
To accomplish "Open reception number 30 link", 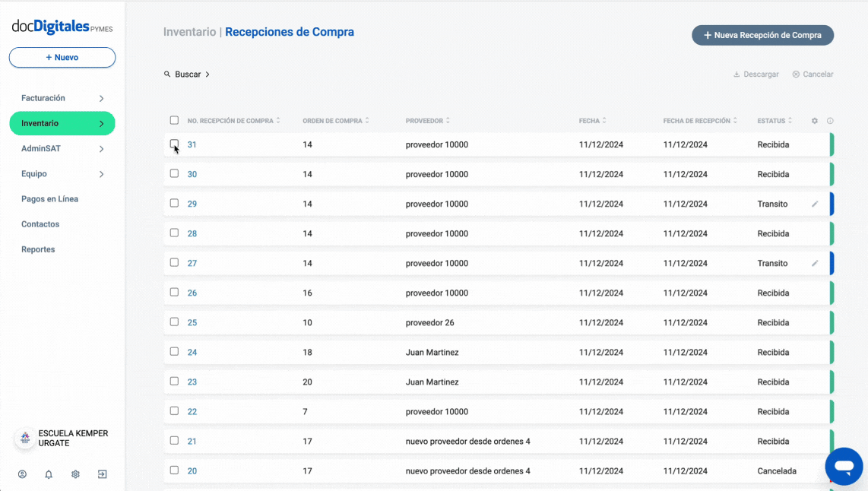I will pyautogui.click(x=192, y=174).
